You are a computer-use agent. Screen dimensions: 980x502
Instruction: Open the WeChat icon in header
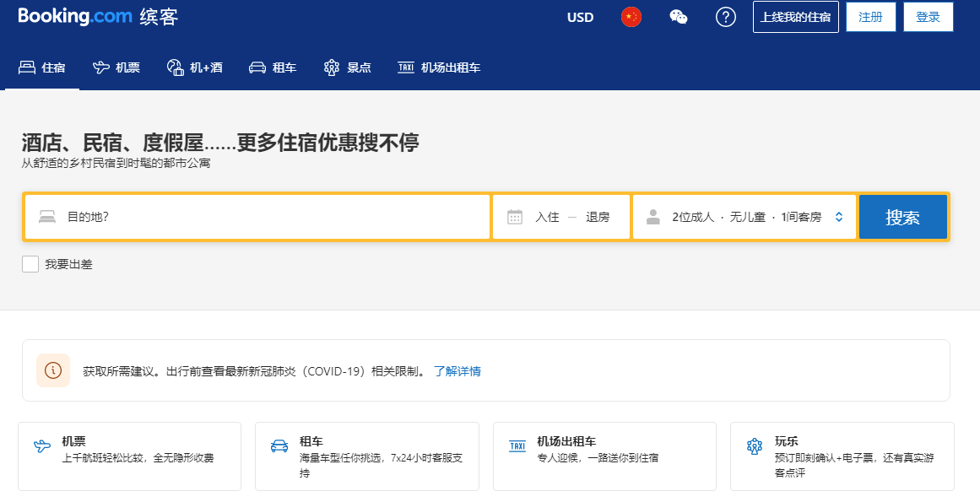pyautogui.click(x=678, y=17)
